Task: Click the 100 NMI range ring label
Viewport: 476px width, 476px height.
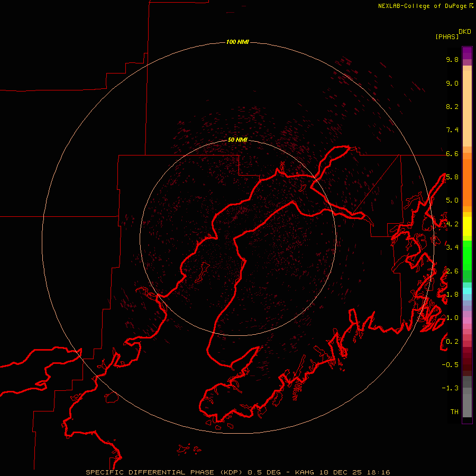Action: (237, 42)
